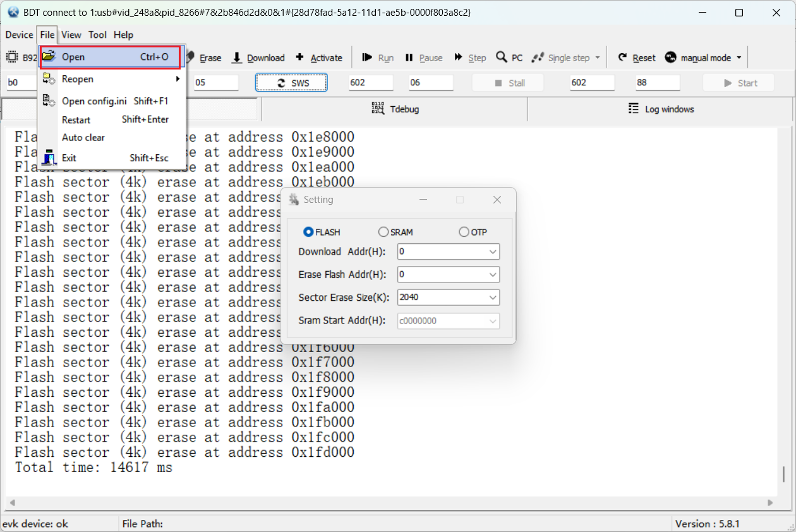796x532 pixels.
Task: Click the BDT globe title bar icon
Action: tap(13, 12)
